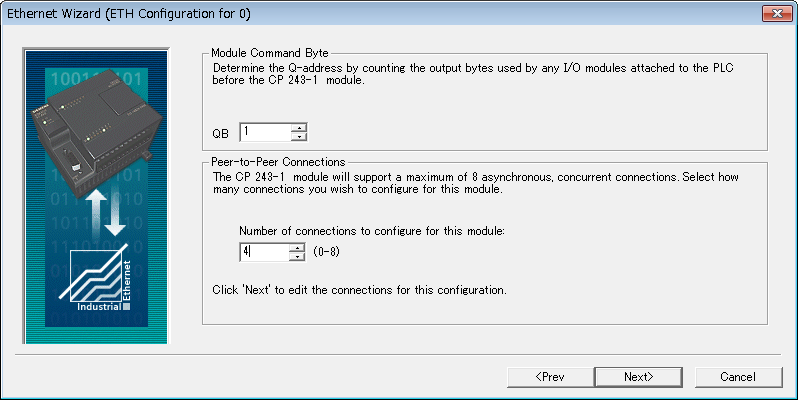This screenshot has width=798, height=400.
Task: Increment the connection count spinner
Action: coord(297,248)
